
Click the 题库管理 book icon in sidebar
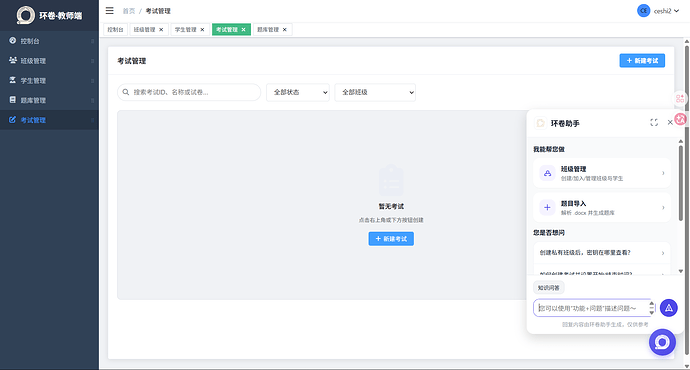[x=12, y=100]
